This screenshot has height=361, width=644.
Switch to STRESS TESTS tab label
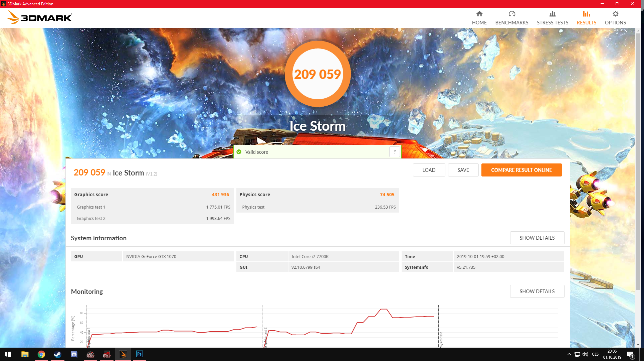coord(553,23)
